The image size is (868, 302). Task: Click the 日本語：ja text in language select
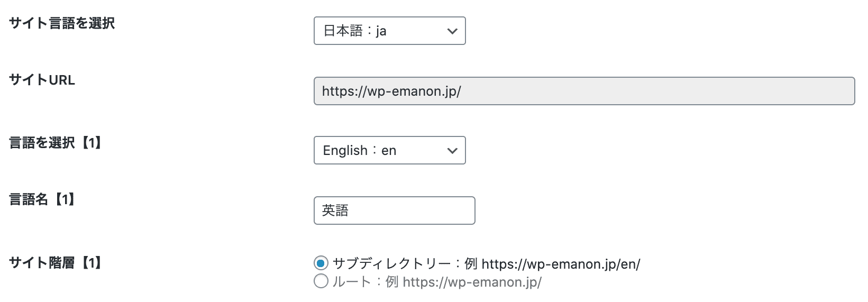pyautogui.click(x=354, y=31)
